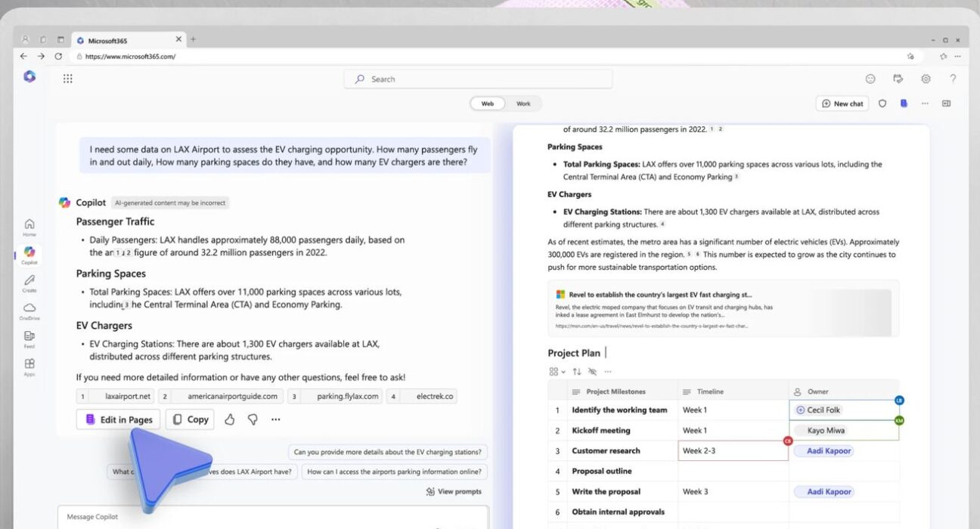The width and height of the screenshot is (980, 529).
Task: Click the browser address bar URL
Action: (x=130, y=57)
